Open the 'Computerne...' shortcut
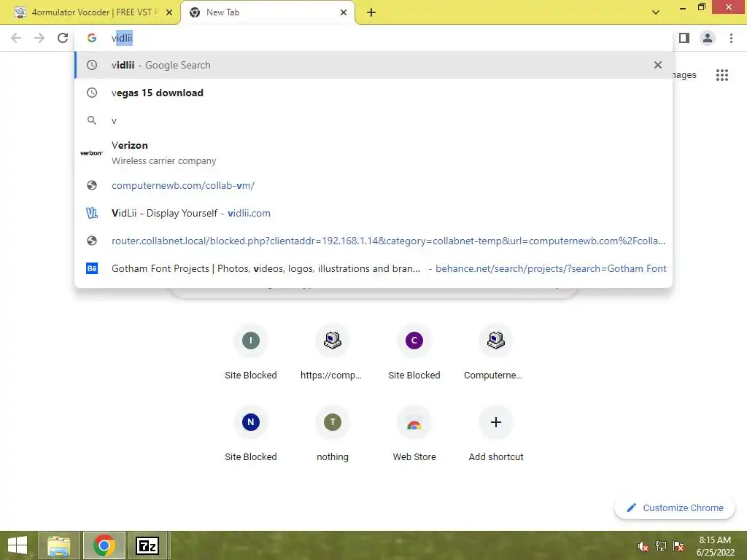747x560 pixels. [x=495, y=352]
